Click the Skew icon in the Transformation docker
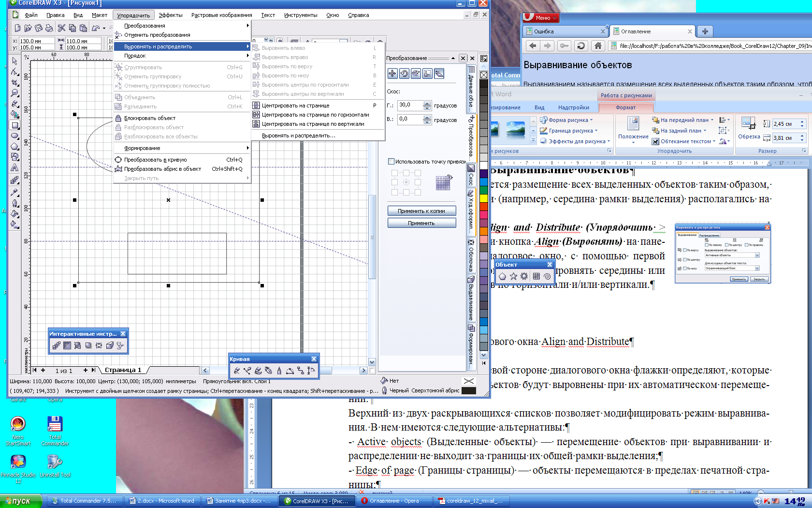This screenshot has height=508, width=812. point(439,74)
